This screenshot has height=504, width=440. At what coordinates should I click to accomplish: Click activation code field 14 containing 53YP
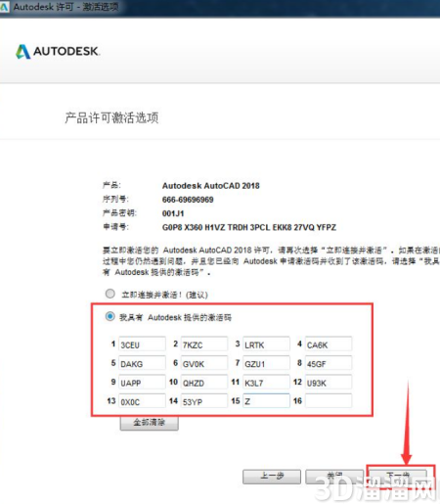click(204, 401)
